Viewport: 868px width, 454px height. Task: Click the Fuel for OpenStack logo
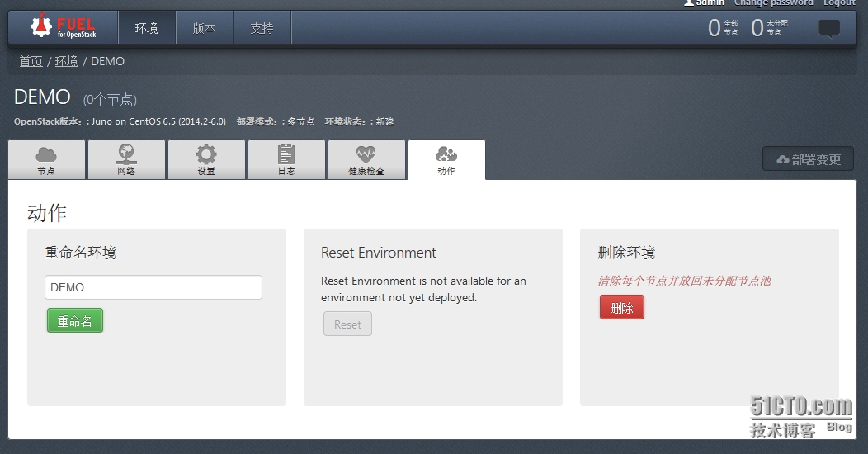pyautogui.click(x=63, y=26)
